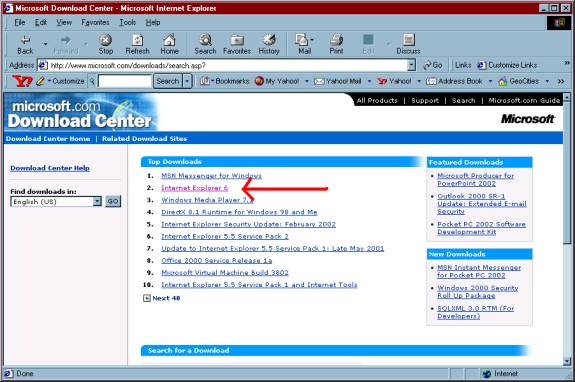The height and width of the screenshot is (382, 575).
Task: Click the Yahoo! logo in toolbar
Action: point(22,81)
